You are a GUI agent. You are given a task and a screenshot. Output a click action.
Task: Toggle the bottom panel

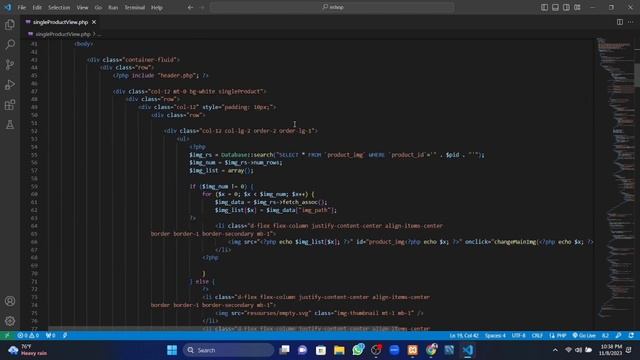tap(555, 7)
